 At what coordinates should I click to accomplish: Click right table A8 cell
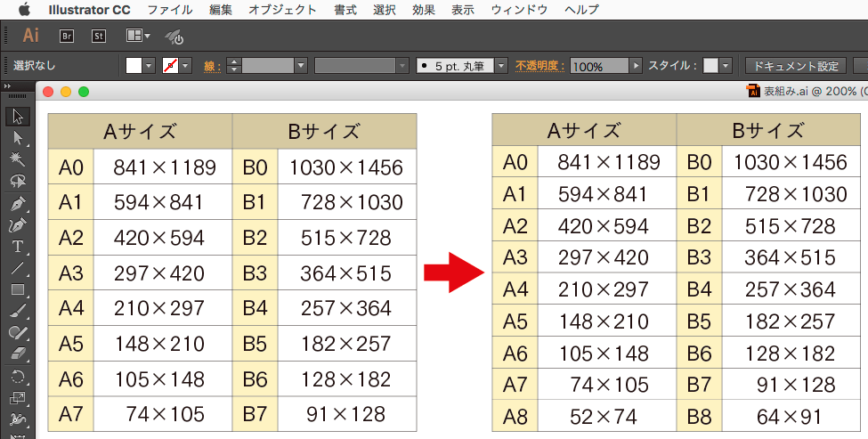click(x=515, y=416)
